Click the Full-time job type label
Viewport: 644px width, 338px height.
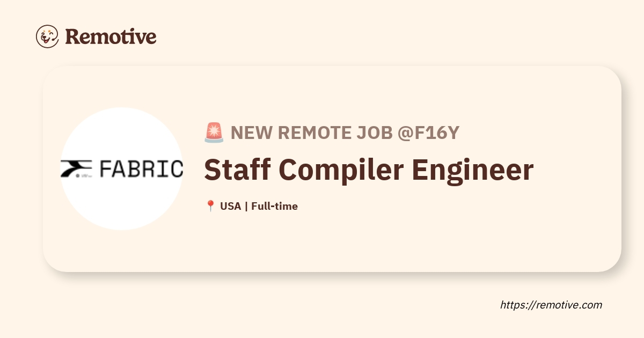tap(274, 206)
